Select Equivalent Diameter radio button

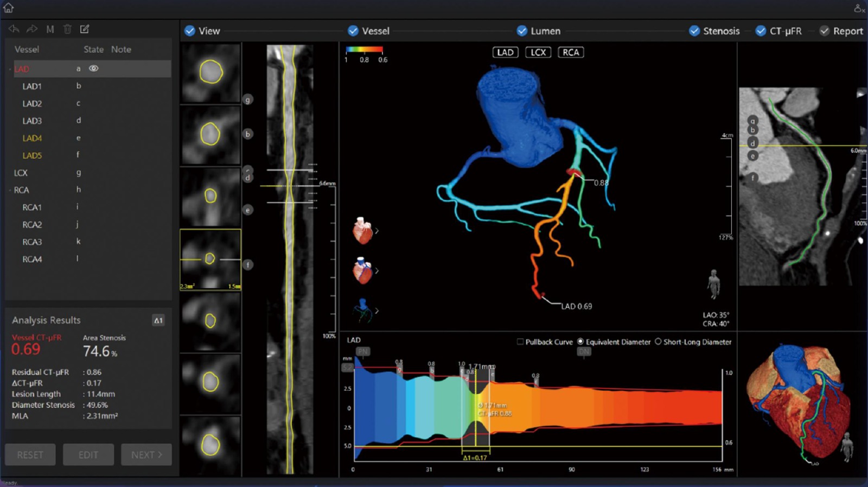(x=580, y=342)
